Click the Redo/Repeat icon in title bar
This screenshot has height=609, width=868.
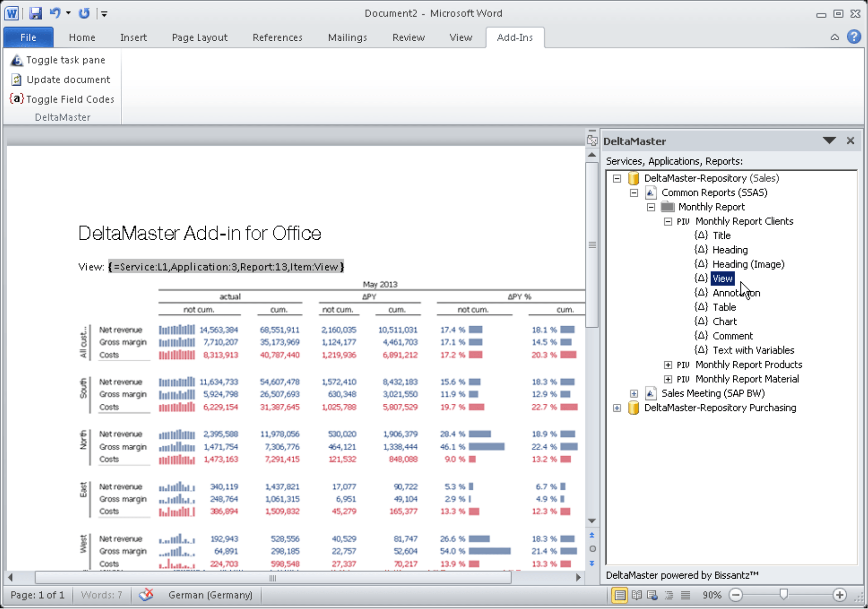click(84, 13)
